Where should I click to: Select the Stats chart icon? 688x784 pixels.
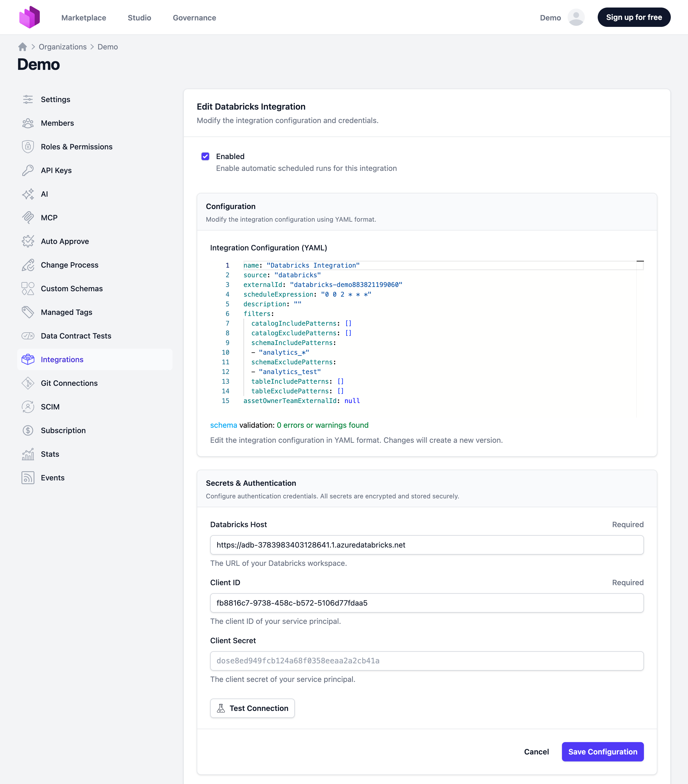[28, 454]
